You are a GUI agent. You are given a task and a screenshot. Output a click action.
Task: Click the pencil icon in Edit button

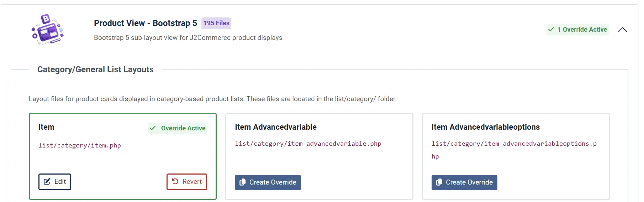coord(47,182)
